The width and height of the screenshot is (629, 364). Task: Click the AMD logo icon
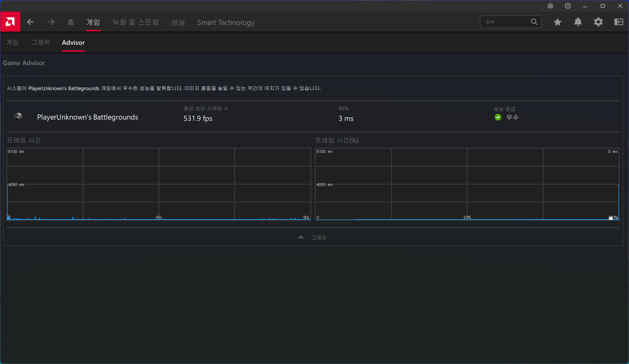coord(10,22)
